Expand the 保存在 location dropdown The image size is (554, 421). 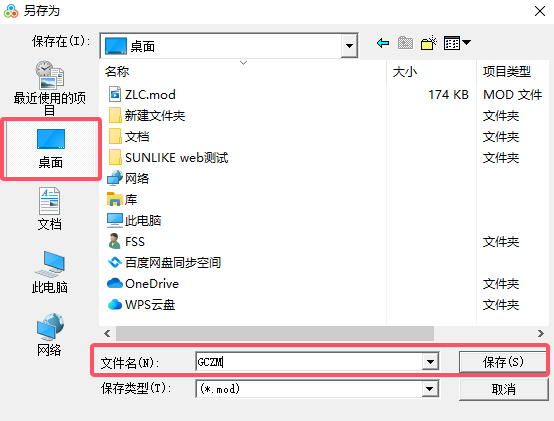click(349, 46)
